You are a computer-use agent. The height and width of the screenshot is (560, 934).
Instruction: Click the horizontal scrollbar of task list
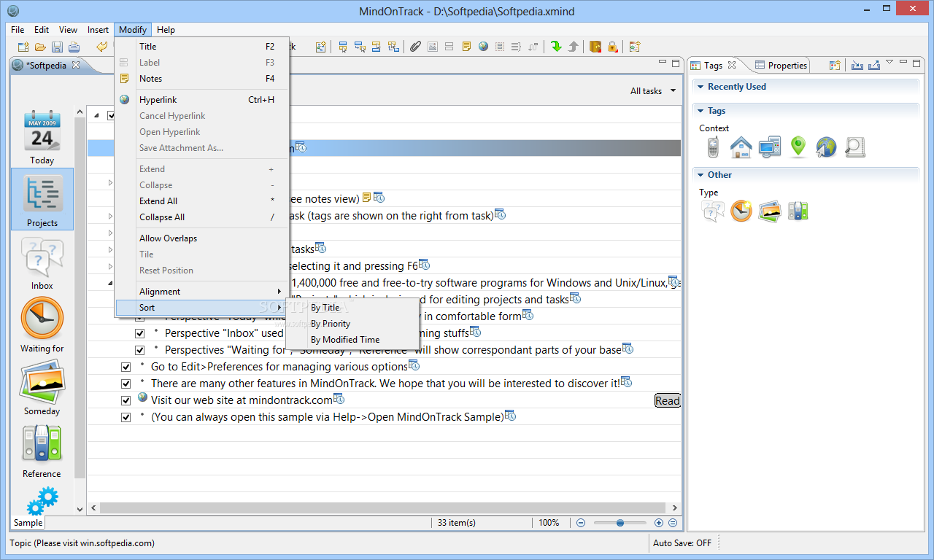coord(383,507)
